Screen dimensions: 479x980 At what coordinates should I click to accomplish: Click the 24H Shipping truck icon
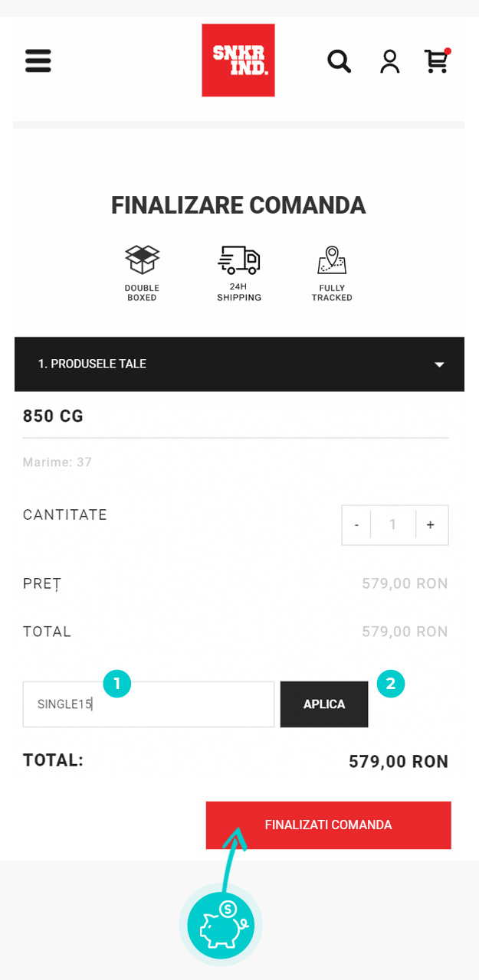coord(239,260)
